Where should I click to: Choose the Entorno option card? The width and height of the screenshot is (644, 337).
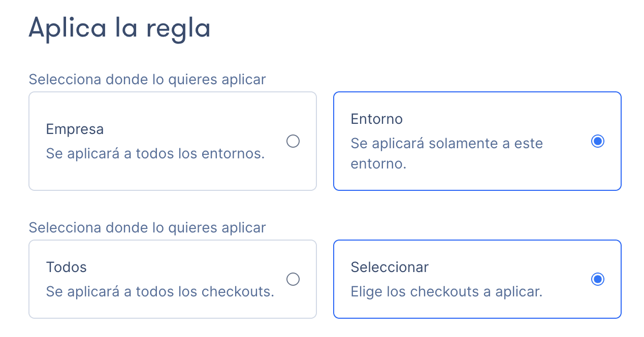tap(477, 141)
